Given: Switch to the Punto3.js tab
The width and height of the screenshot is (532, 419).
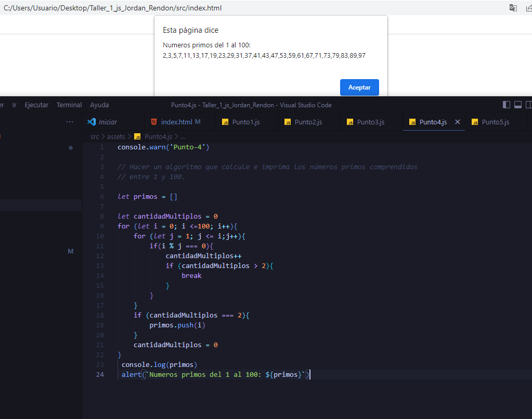Looking at the screenshot, I should 370,122.
